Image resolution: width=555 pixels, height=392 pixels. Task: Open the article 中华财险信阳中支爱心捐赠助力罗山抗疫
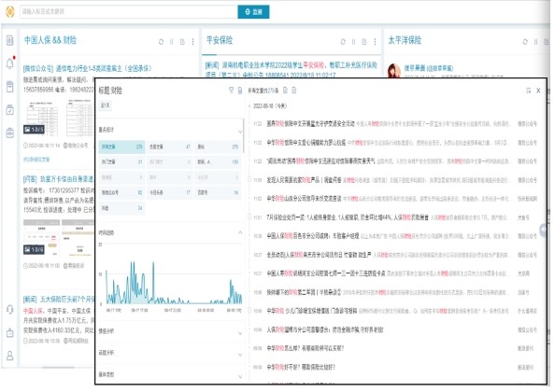click(306, 143)
